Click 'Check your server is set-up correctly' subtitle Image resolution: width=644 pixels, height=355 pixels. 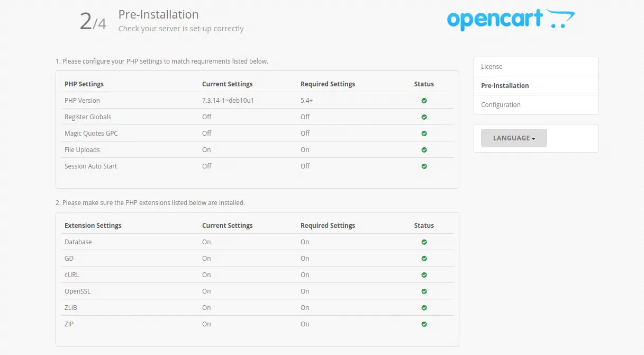[x=181, y=29]
